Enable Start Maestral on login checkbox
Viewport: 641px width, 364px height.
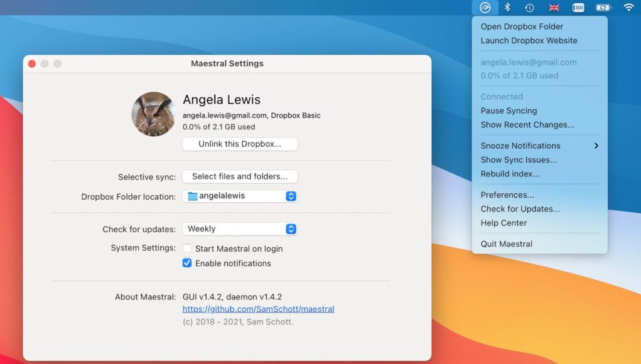187,249
